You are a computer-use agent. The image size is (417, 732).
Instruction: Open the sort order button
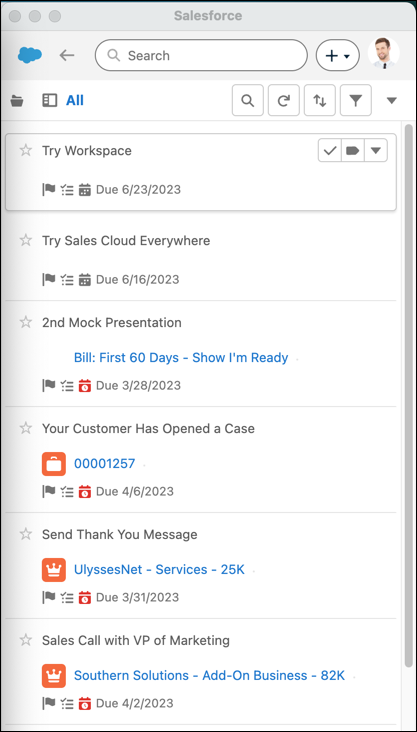[x=319, y=100]
